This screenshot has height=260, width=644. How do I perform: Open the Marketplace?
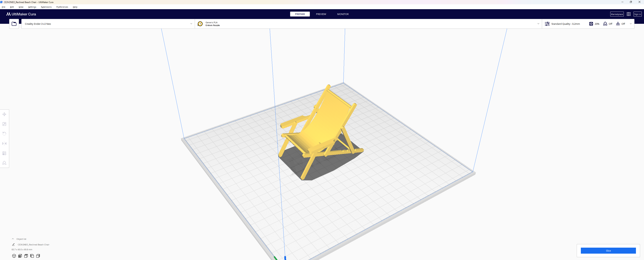[x=617, y=14]
